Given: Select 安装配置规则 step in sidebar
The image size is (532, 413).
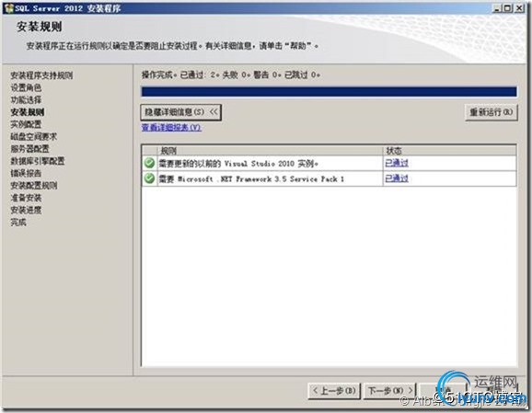Looking at the screenshot, I should 33,186.
